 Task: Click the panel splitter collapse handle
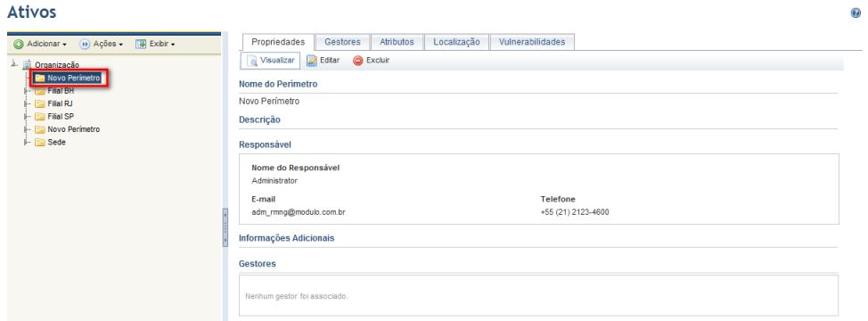(225, 226)
